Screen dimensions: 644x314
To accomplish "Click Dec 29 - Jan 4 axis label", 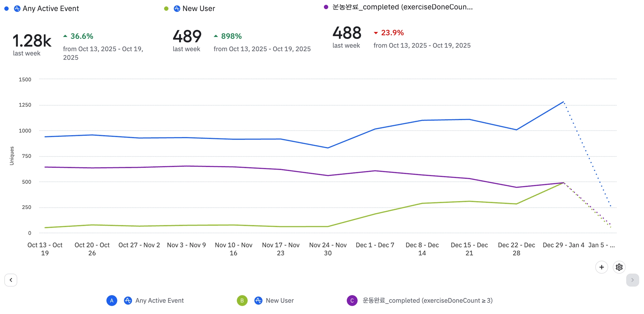I will coord(563,245).
